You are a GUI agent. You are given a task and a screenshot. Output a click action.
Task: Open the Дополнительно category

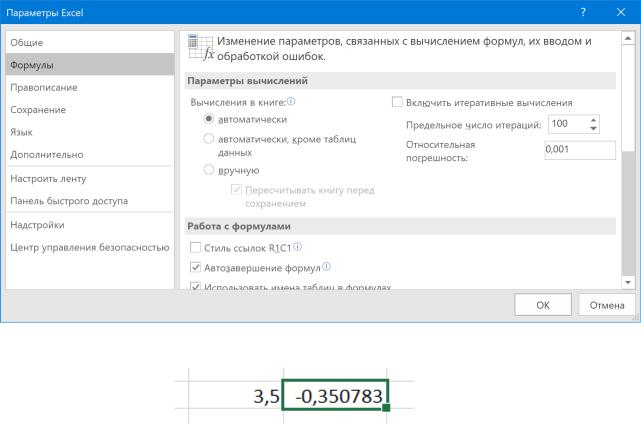[x=90, y=155]
